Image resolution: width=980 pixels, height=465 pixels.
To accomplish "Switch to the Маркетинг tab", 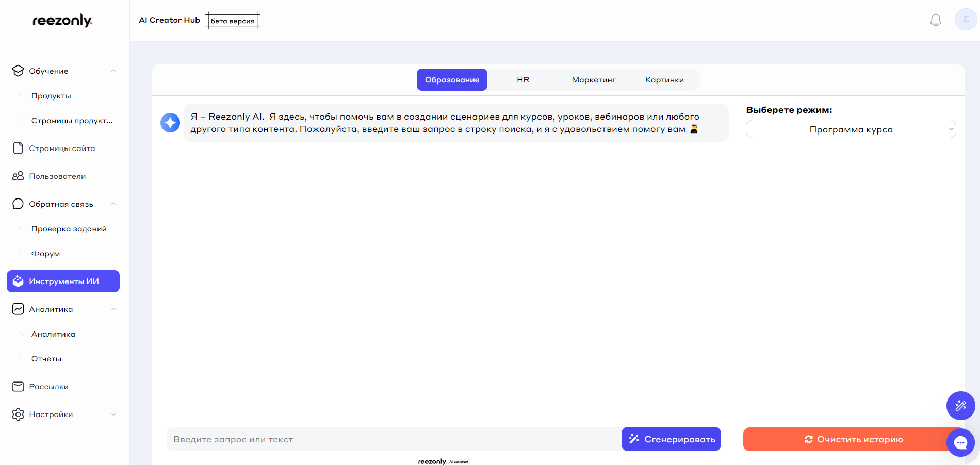I will tap(593, 80).
